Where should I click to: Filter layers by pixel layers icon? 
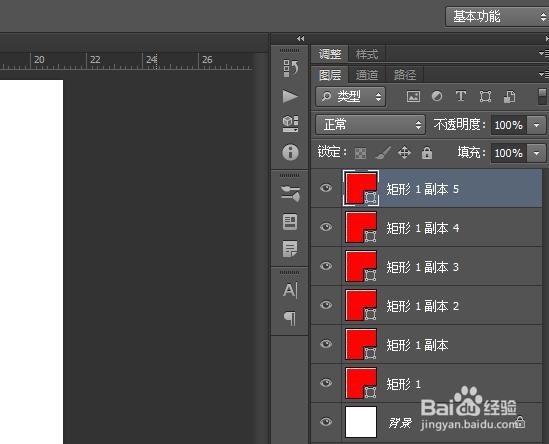pos(413,96)
